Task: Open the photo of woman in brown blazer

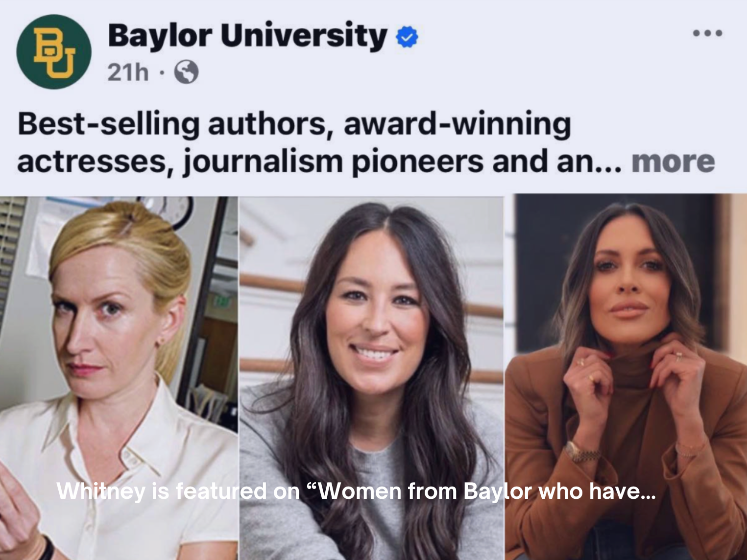Action: (x=626, y=377)
